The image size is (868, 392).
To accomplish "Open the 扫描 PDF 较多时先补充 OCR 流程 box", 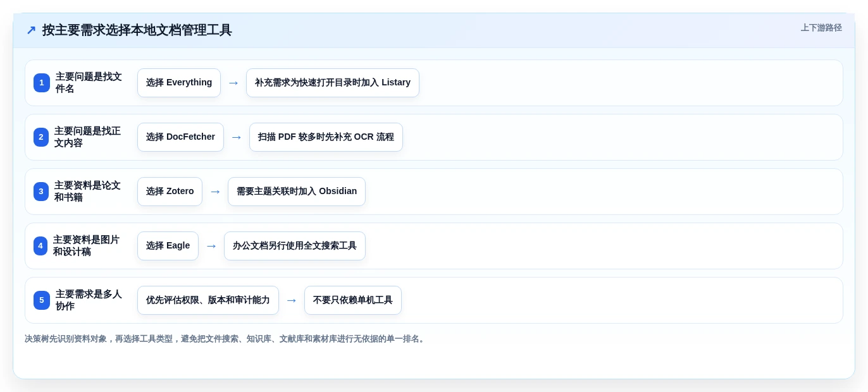I will coord(326,137).
